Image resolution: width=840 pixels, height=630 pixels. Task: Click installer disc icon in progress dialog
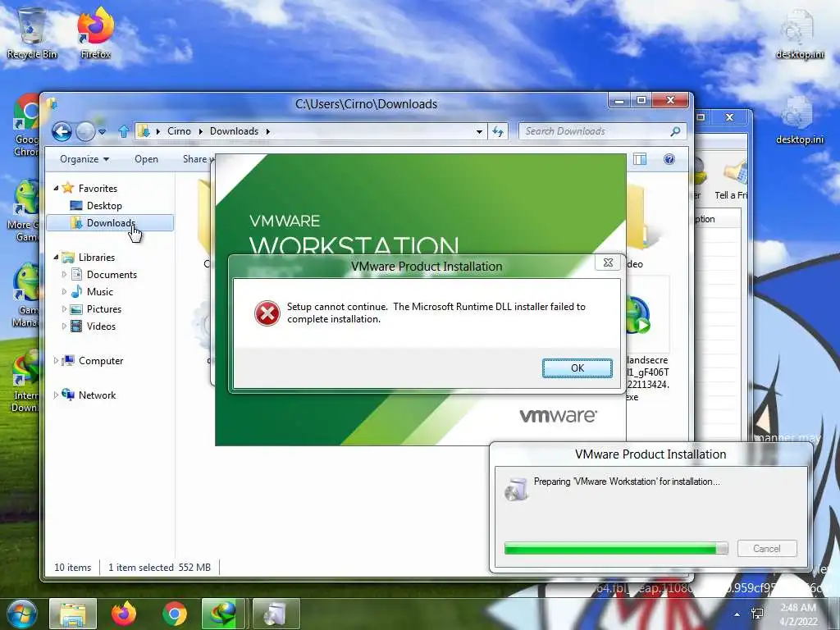517,490
